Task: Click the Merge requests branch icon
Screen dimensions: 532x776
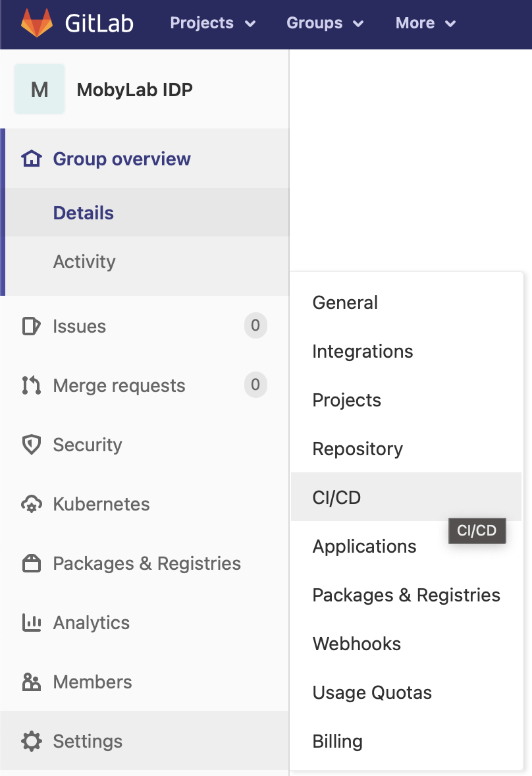Action: click(x=31, y=385)
